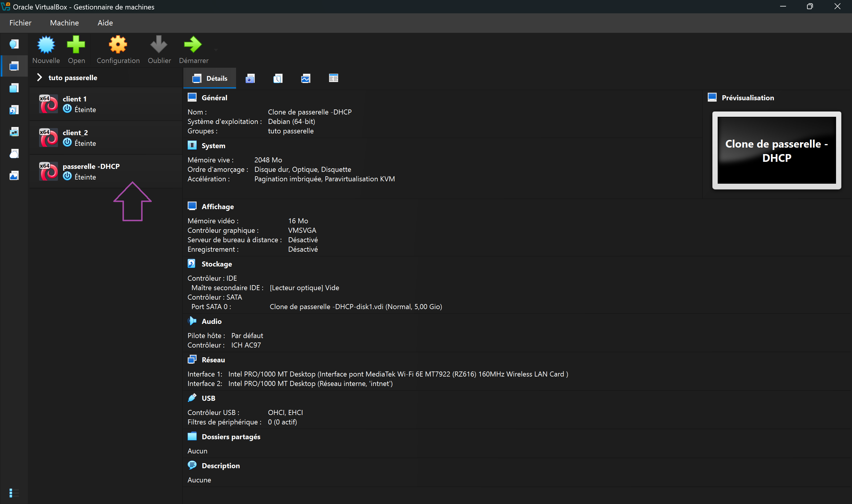Click the Clone de passerelle preview thumbnail
The width and height of the screenshot is (852, 504).
pyautogui.click(x=776, y=150)
